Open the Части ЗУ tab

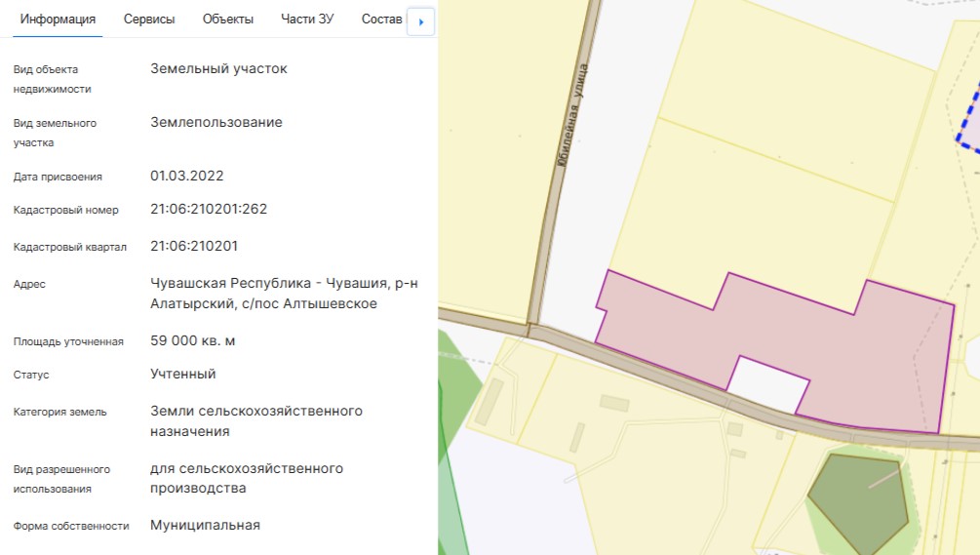pyautogui.click(x=307, y=20)
